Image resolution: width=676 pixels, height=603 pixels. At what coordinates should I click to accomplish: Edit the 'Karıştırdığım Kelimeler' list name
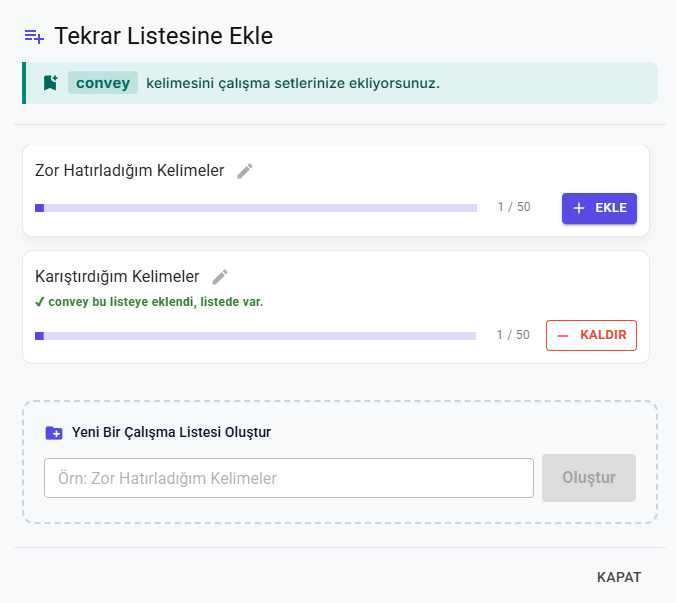(220, 277)
